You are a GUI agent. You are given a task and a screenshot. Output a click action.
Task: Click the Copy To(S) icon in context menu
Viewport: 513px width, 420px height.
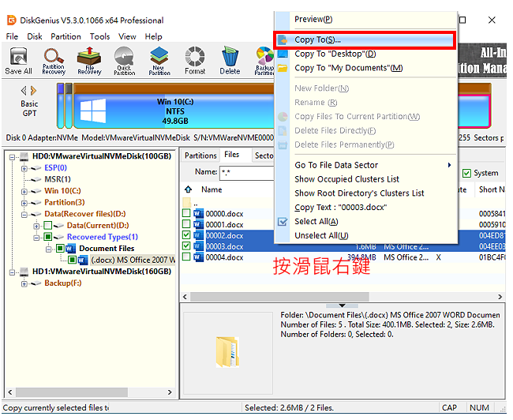pos(283,40)
